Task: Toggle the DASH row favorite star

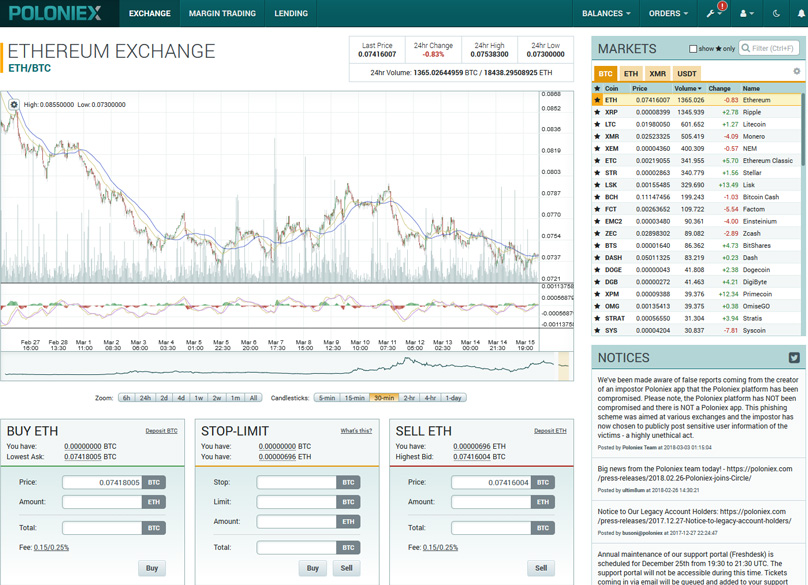Action: point(597,257)
